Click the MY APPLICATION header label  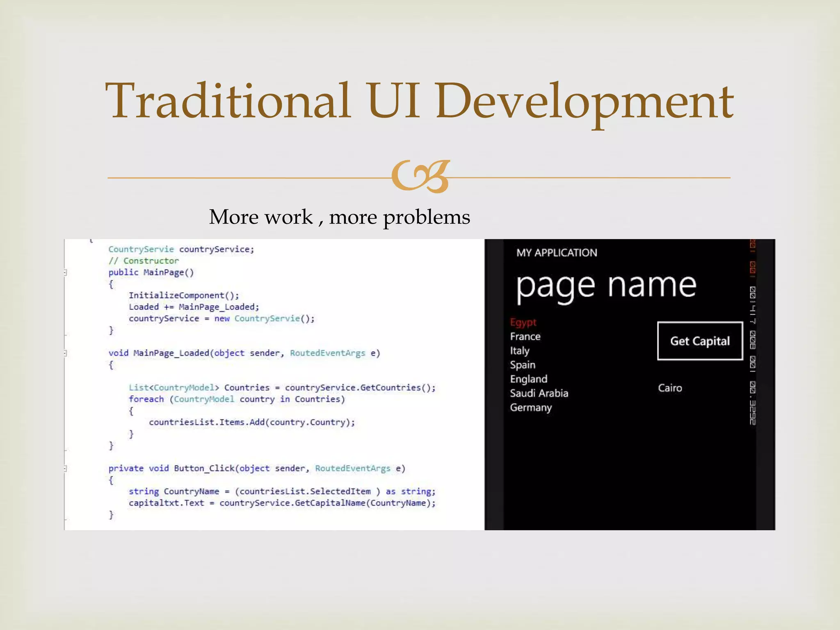point(557,253)
